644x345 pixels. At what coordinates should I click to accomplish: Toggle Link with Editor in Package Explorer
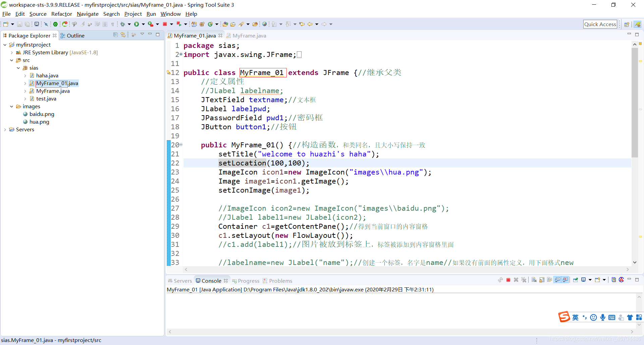click(x=123, y=35)
